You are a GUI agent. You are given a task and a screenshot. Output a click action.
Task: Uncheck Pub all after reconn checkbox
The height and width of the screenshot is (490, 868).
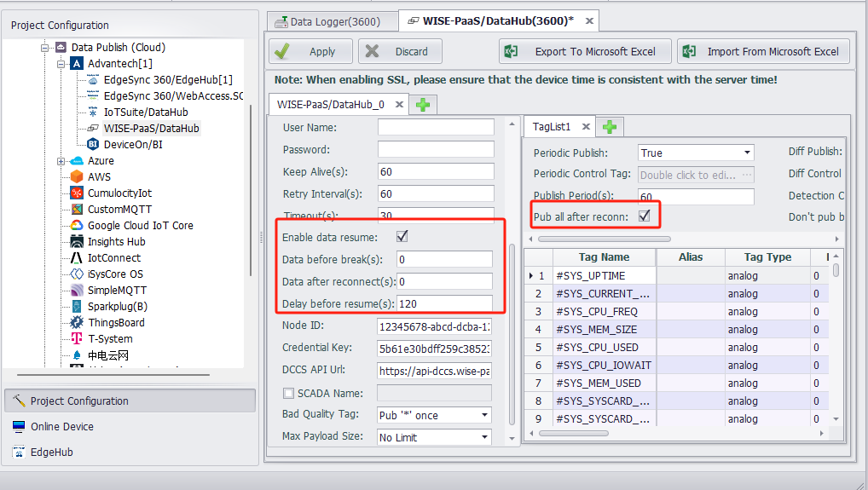645,216
